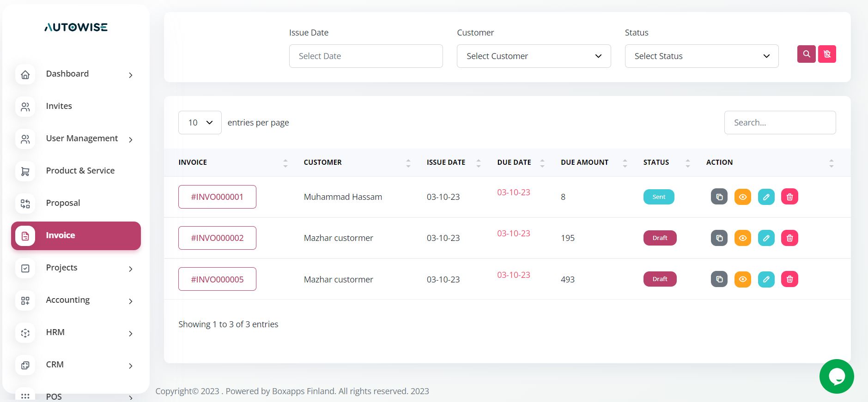868x402 pixels.
Task: Click the Action column header
Action: pos(719,162)
